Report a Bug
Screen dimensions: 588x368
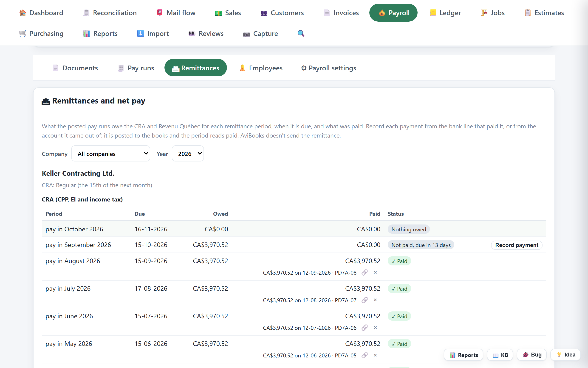pyautogui.click(x=532, y=355)
